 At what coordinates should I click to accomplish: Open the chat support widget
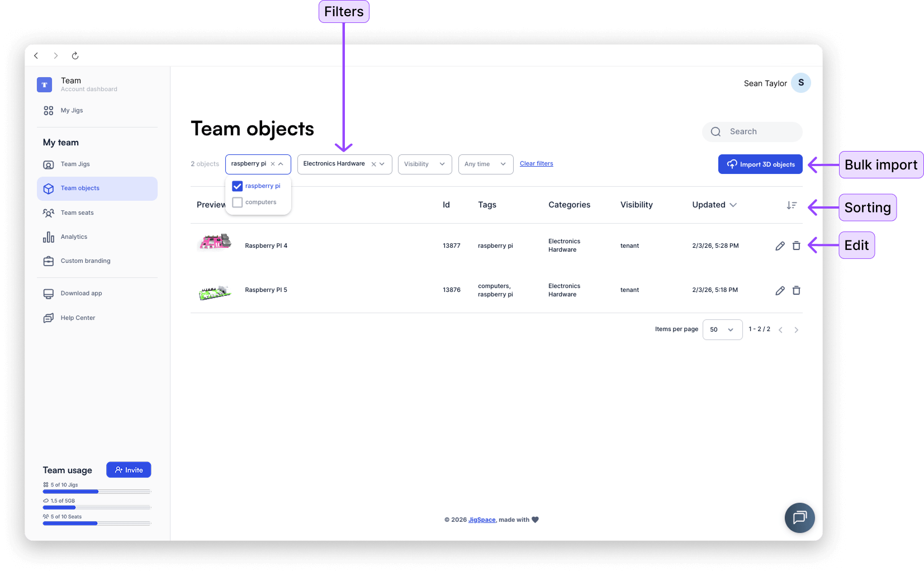pyautogui.click(x=799, y=518)
